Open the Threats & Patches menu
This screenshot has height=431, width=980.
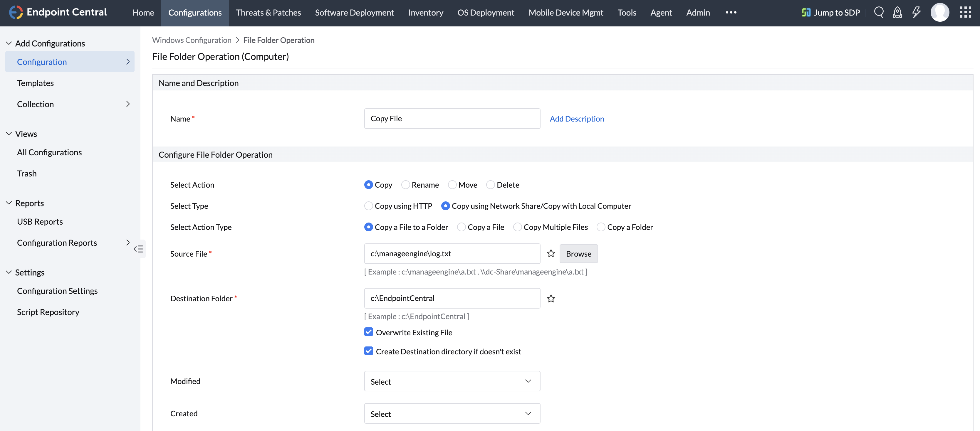click(x=268, y=12)
